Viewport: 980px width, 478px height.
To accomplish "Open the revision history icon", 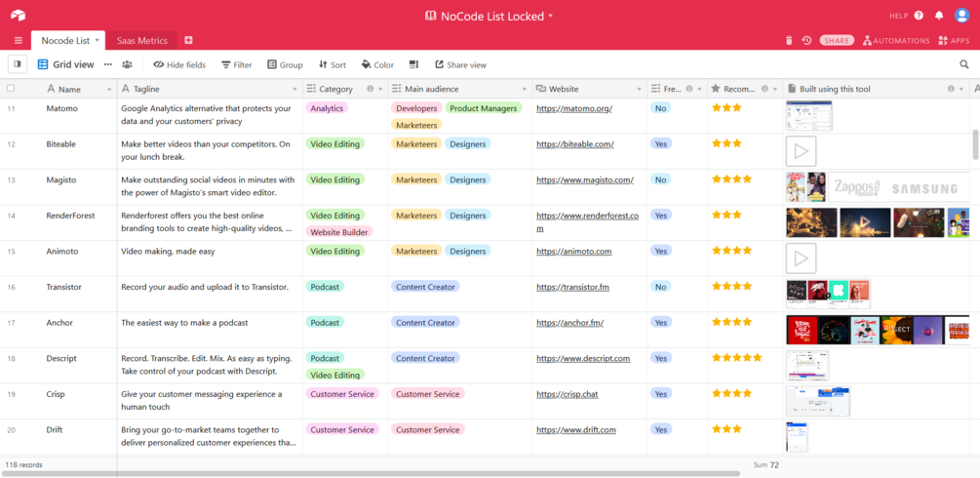I will coord(806,41).
